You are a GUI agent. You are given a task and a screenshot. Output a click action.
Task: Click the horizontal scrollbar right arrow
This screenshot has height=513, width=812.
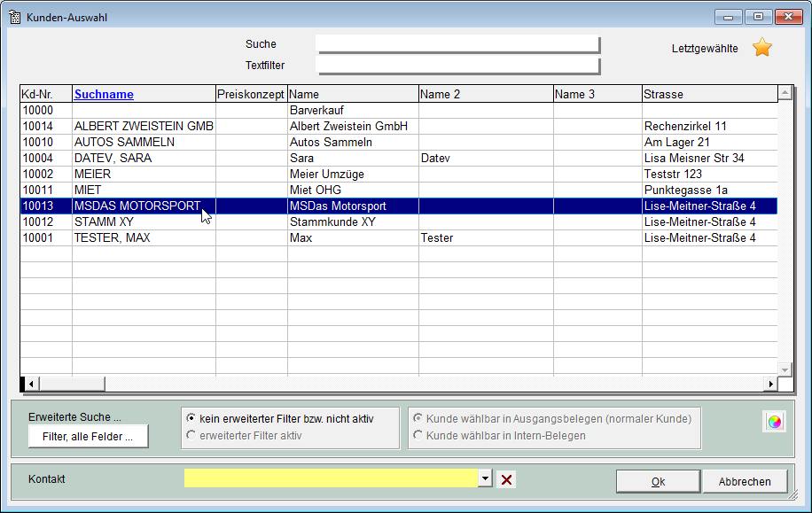[770, 384]
